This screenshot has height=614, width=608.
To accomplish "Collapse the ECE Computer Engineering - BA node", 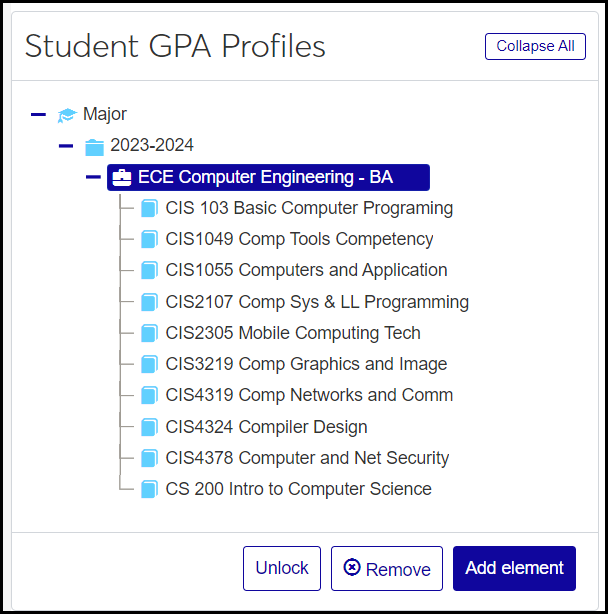I will point(93,178).
